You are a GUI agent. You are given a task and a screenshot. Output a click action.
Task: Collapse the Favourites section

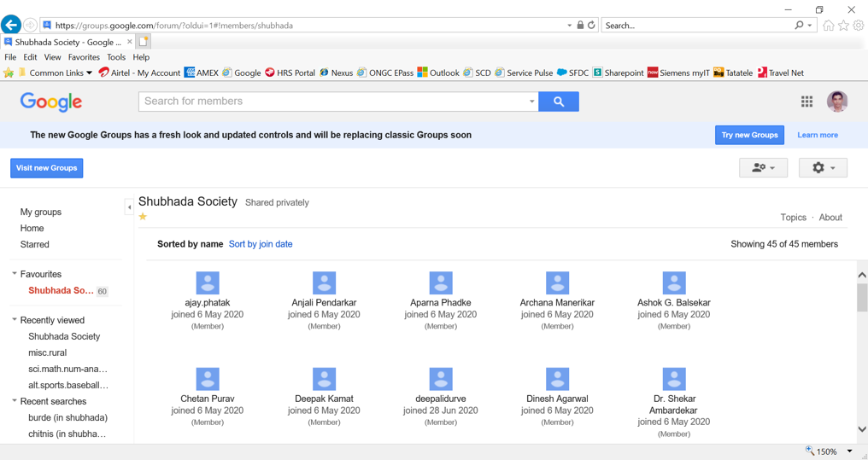click(15, 274)
